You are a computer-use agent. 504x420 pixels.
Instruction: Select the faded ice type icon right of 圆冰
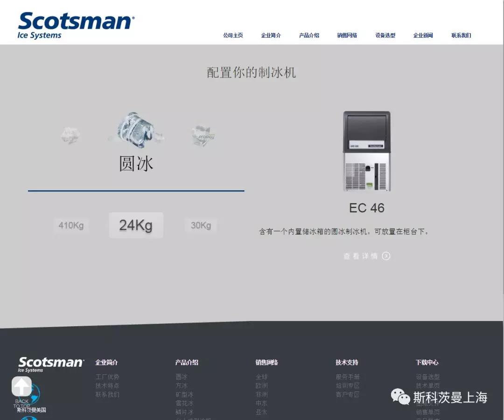(203, 136)
